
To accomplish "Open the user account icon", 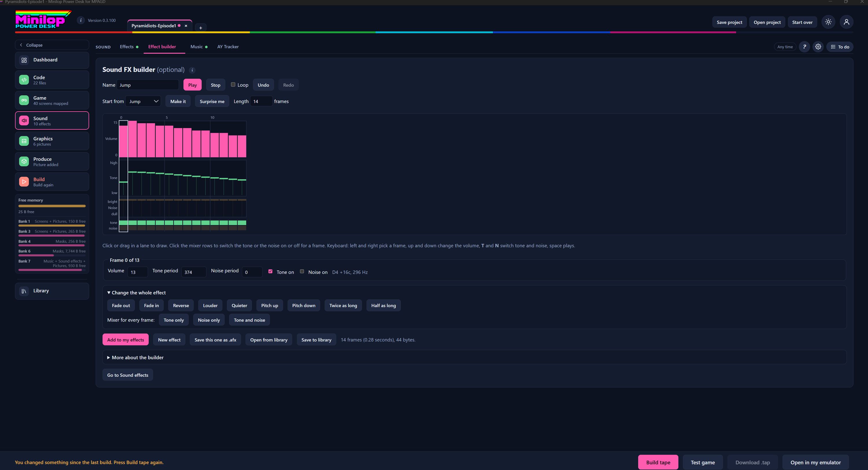I will click(846, 22).
